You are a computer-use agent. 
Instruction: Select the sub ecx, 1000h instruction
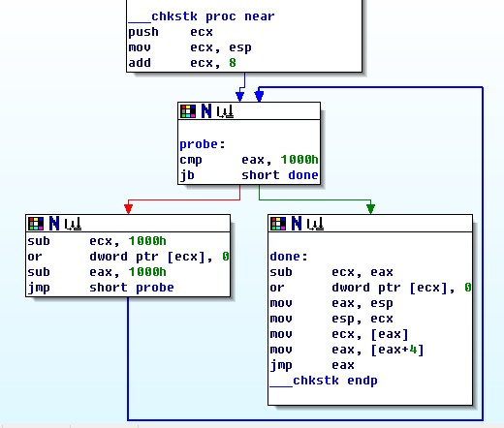point(97,241)
